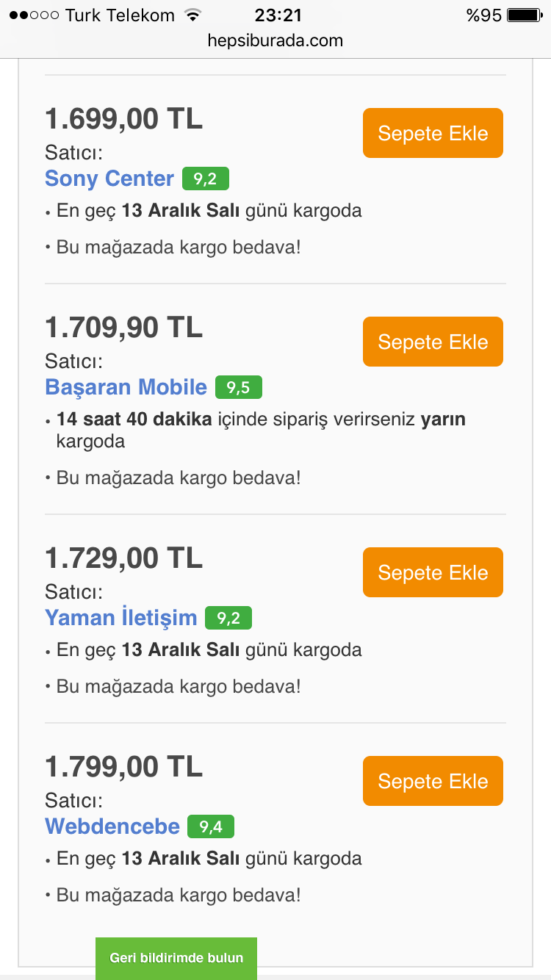This screenshot has height=980, width=551.
Task: Open Başaran Mobile seller page
Action: pyautogui.click(x=126, y=387)
